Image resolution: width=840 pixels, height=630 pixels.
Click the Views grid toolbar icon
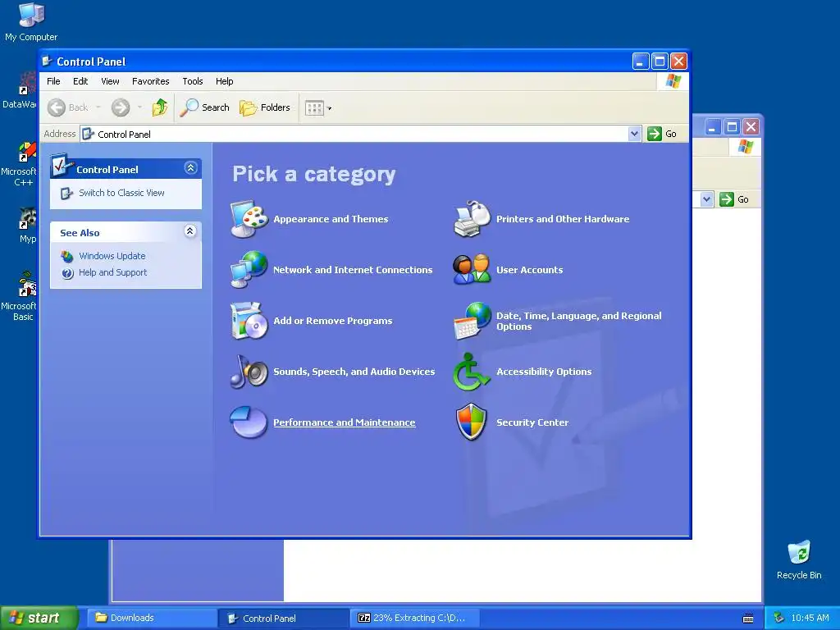[314, 108]
